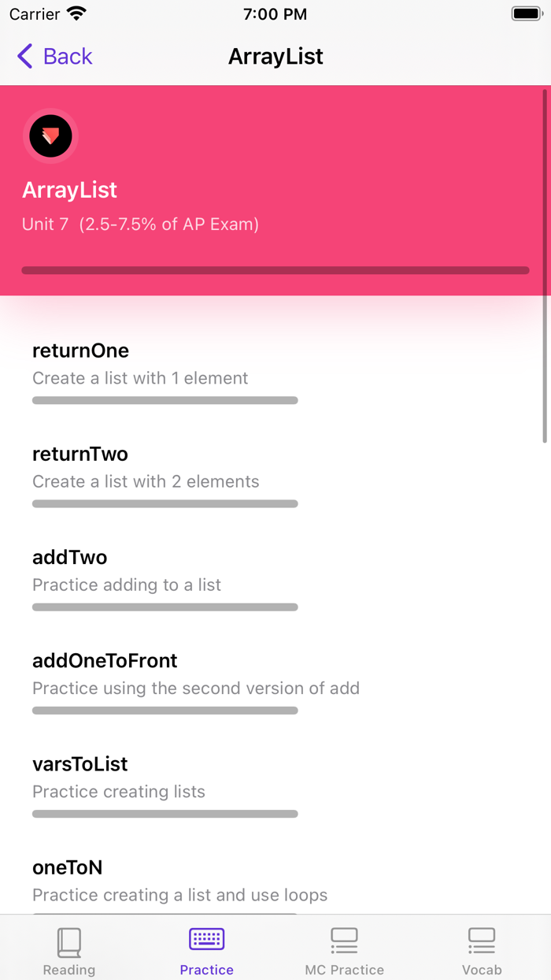Tap the Reading book icon
Screen dimensions: 551x980
(x=69, y=941)
